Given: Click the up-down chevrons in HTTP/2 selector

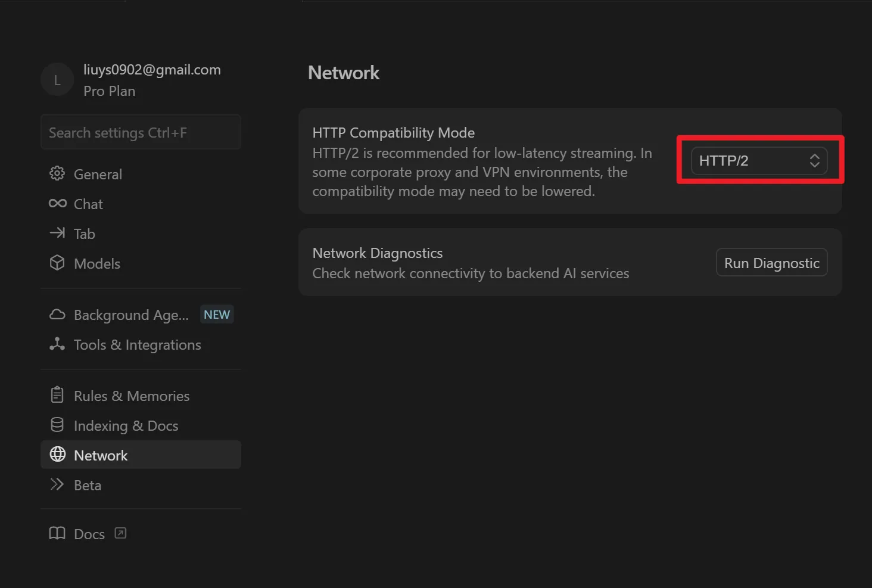Looking at the screenshot, I should point(814,161).
